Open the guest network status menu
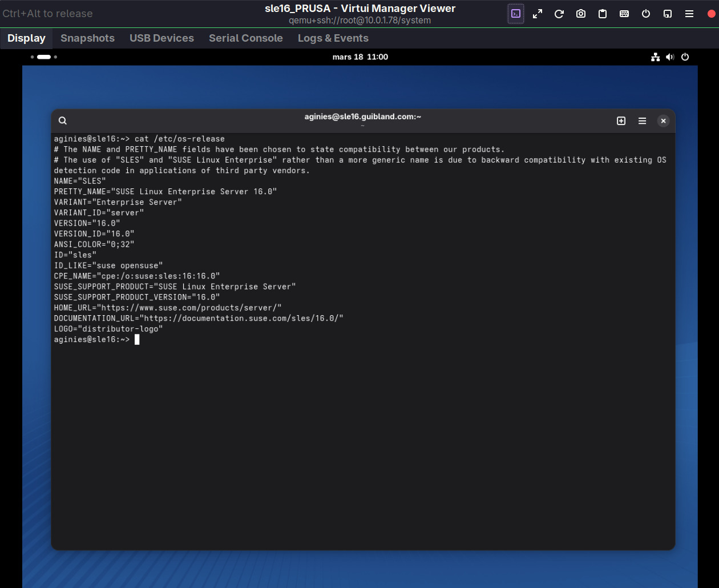 655,57
